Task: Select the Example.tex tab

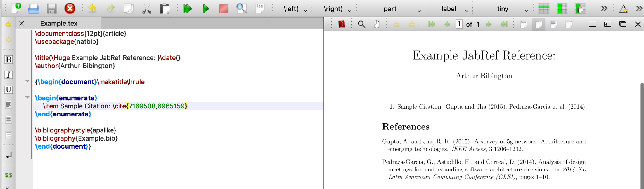Action: (x=59, y=24)
